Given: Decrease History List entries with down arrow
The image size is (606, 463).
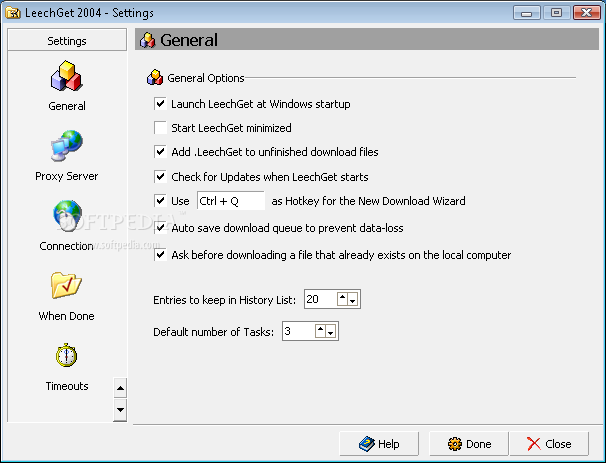Looking at the screenshot, I should (352, 300).
